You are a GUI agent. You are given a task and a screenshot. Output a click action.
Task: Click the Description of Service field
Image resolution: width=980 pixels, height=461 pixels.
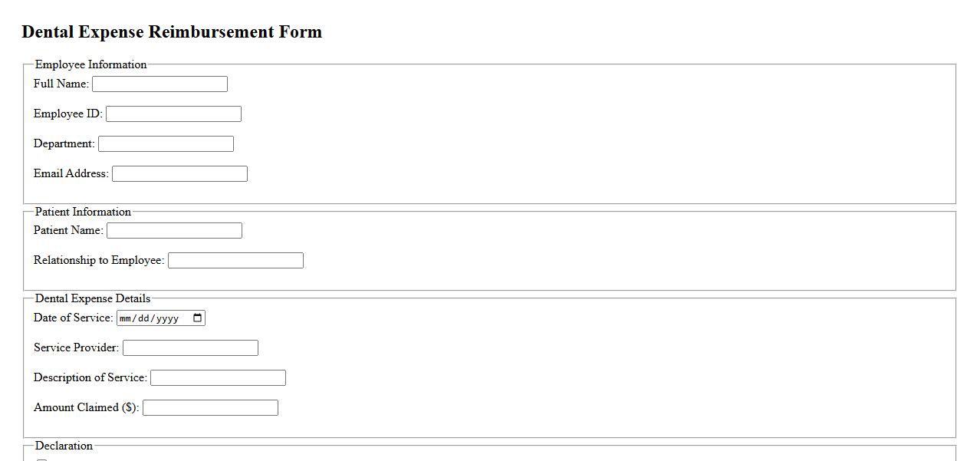coord(218,378)
